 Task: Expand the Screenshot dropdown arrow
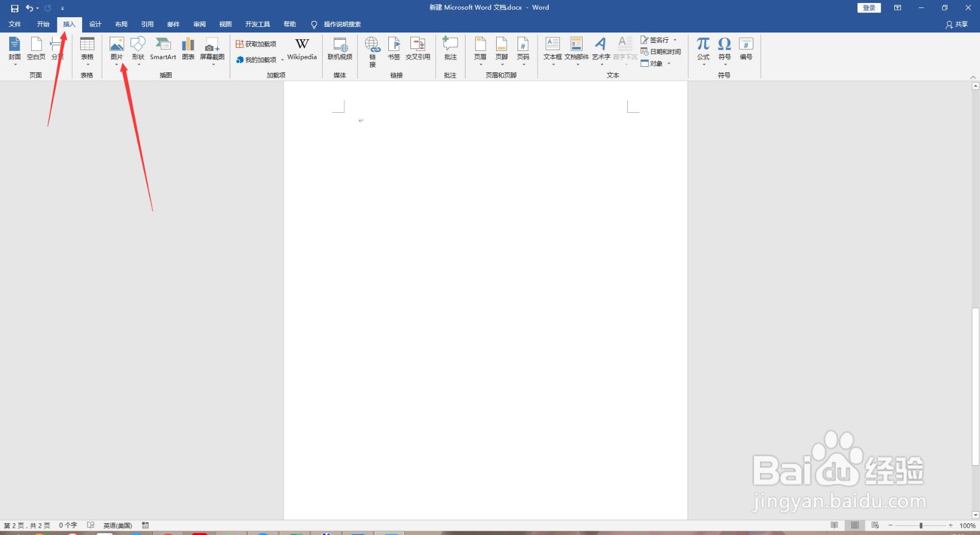pos(213,64)
